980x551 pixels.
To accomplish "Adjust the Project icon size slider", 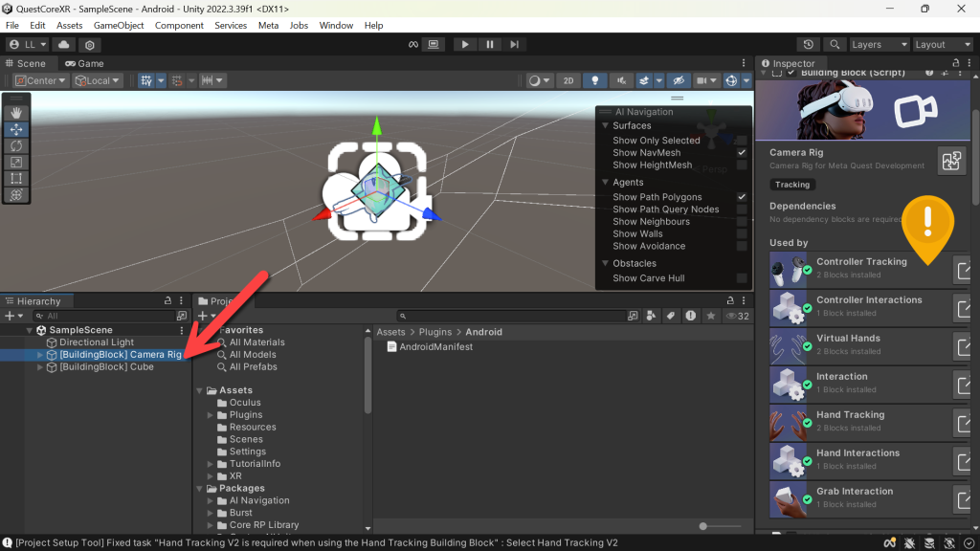I will pos(703,527).
